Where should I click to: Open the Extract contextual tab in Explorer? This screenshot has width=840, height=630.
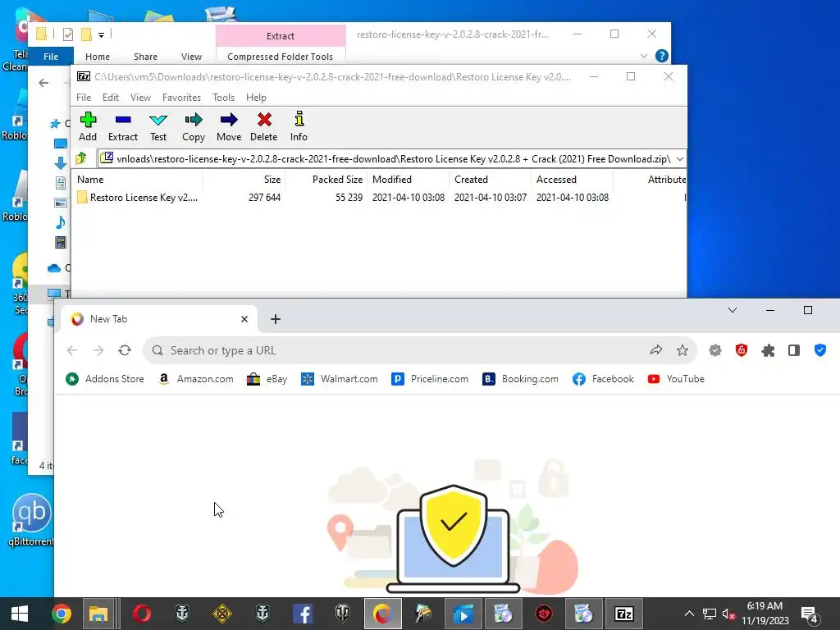coord(281,36)
